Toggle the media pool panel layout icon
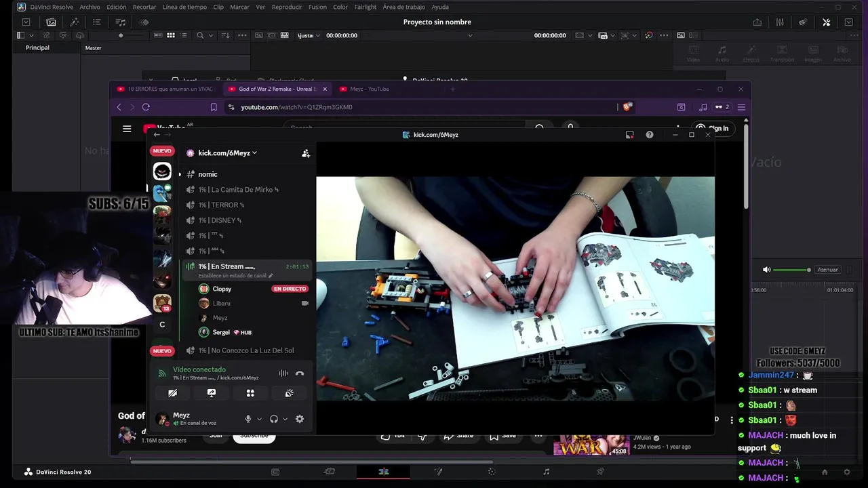 coord(20,35)
